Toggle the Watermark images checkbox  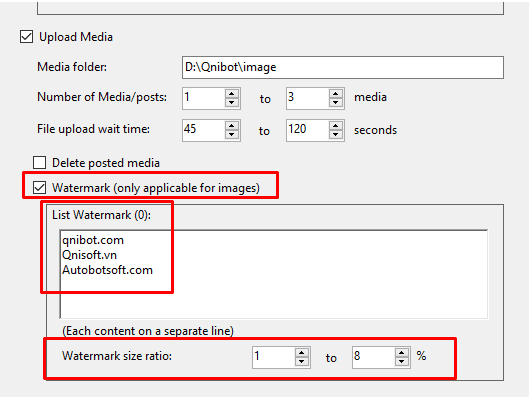[39, 188]
